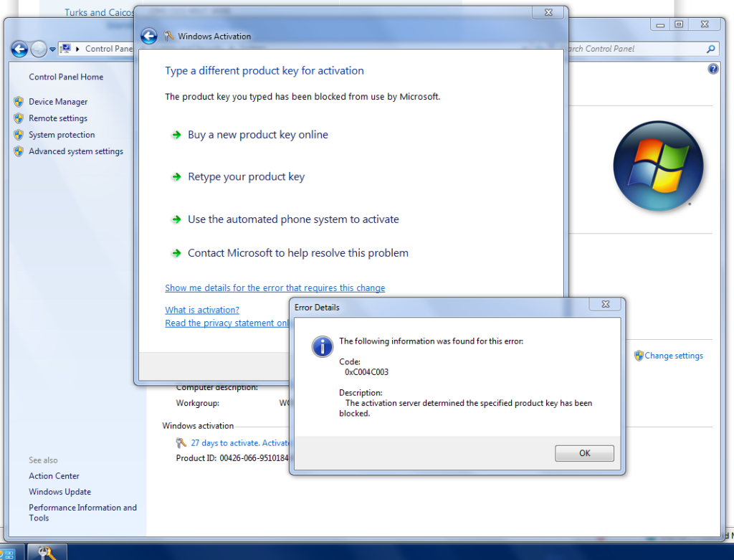
Task: Click the computer icon in Control Panel address bar
Action: click(x=65, y=49)
